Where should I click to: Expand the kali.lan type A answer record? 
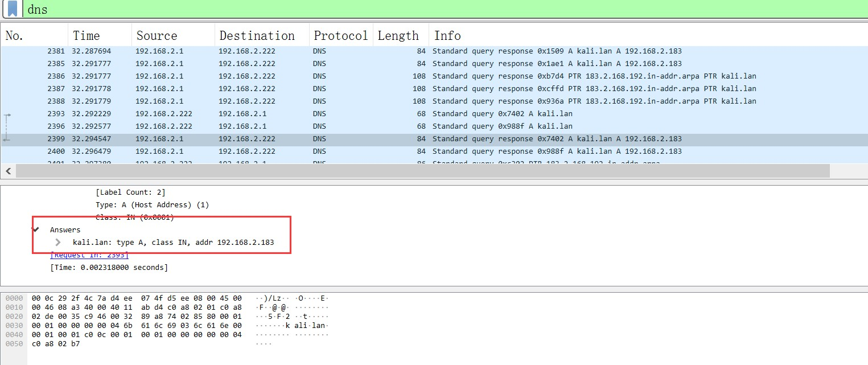pos(57,242)
